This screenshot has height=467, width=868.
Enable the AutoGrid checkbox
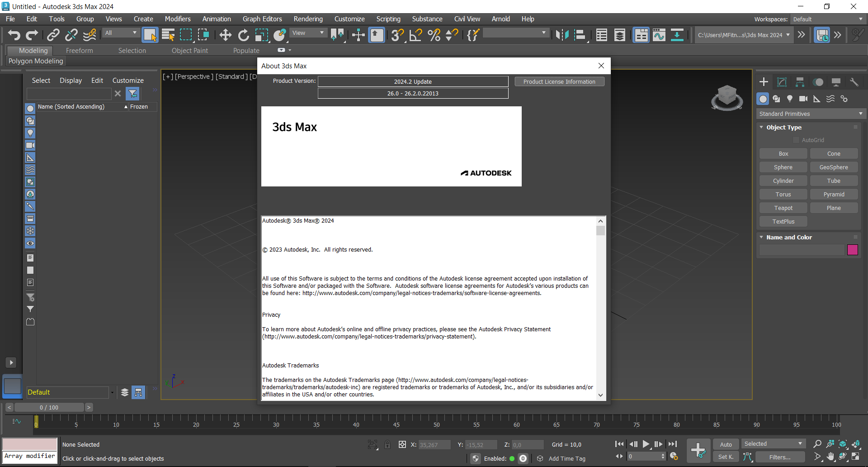pos(796,140)
